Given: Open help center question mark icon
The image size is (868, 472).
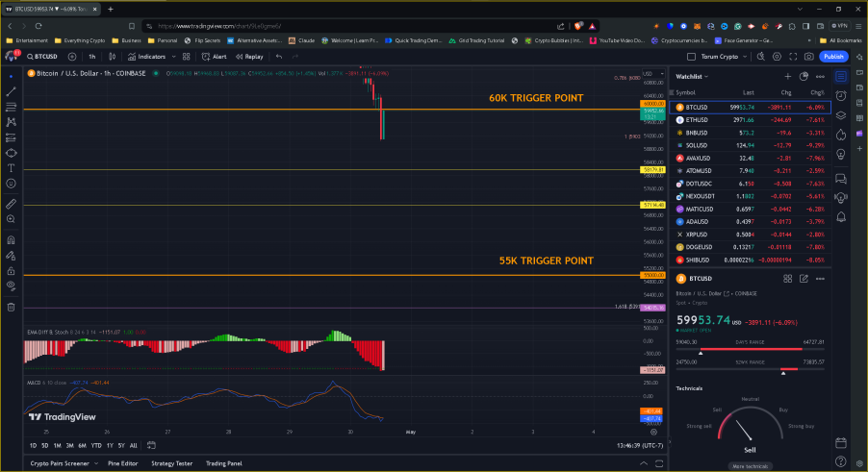Looking at the screenshot, I should (x=841, y=461).
